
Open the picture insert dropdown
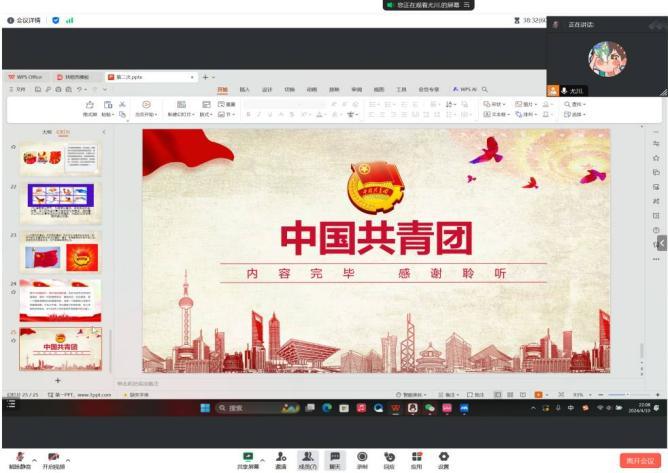tap(526, 104)
